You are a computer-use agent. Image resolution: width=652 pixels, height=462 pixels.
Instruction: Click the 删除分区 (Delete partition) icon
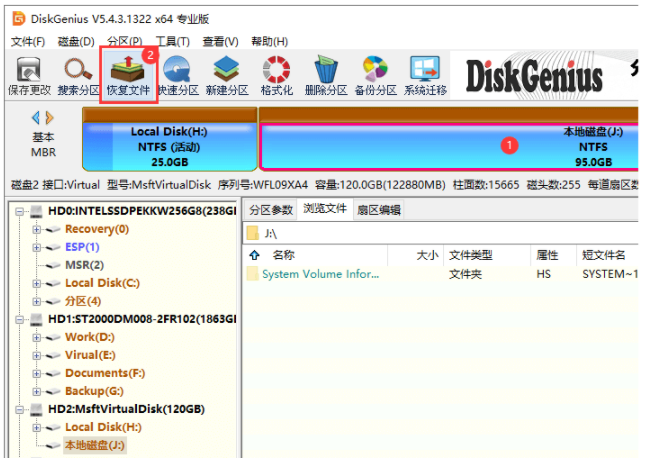point(326,69)
